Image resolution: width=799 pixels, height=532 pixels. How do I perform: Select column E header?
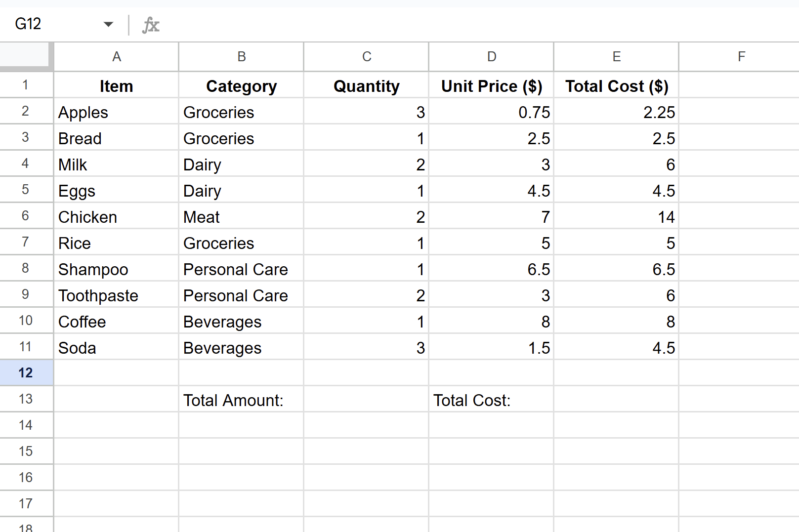(616, 56)
